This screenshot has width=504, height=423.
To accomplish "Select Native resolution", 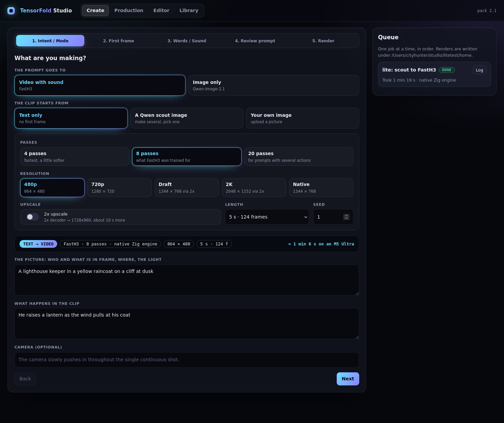I will [321, 188].
